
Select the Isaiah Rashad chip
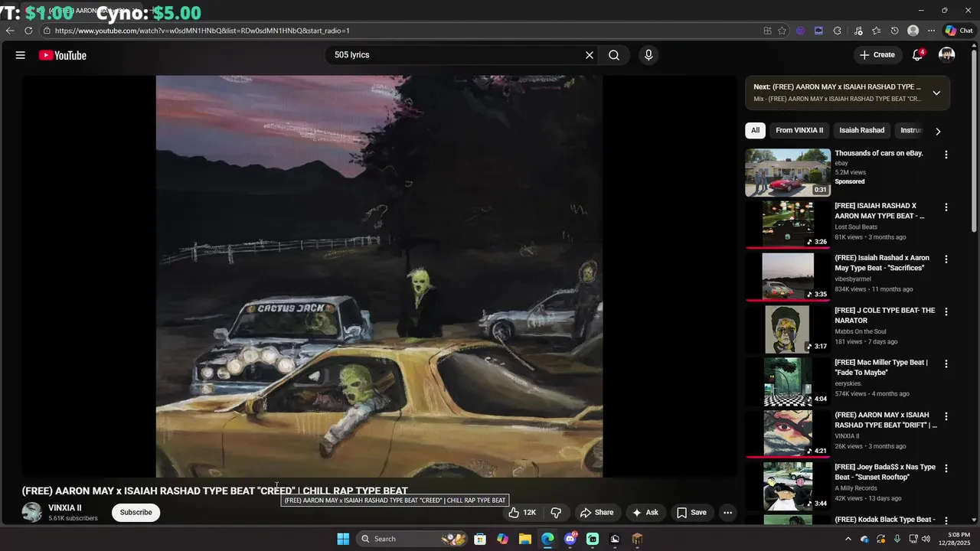pos(861,130)
